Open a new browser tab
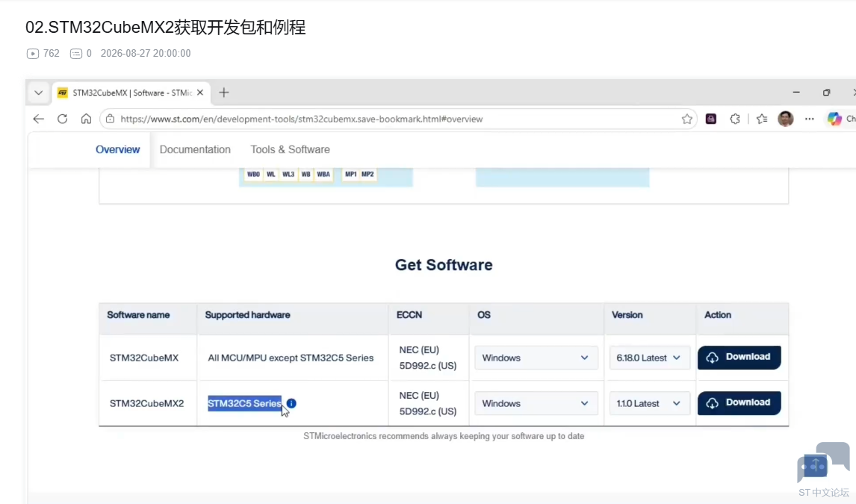Screen dimensions: 856x504 224,93
